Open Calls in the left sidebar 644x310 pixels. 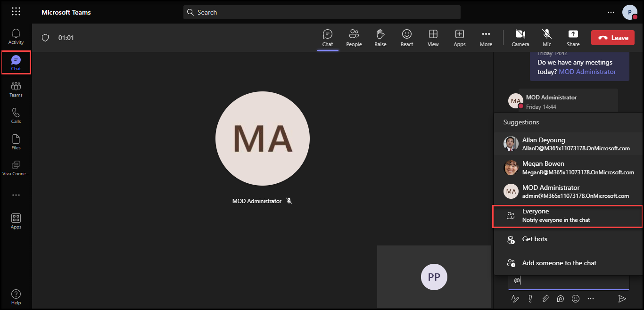(x=16, y=115)
